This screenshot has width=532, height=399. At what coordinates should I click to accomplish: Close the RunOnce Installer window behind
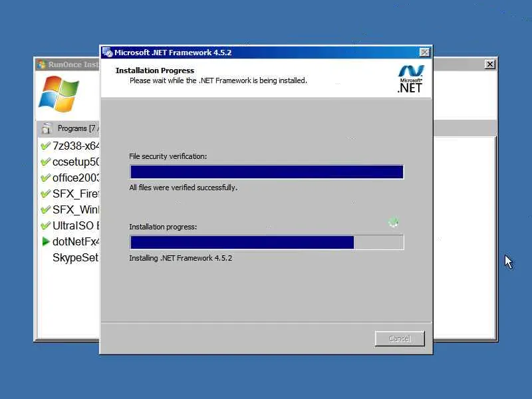(x=490, y=64)
